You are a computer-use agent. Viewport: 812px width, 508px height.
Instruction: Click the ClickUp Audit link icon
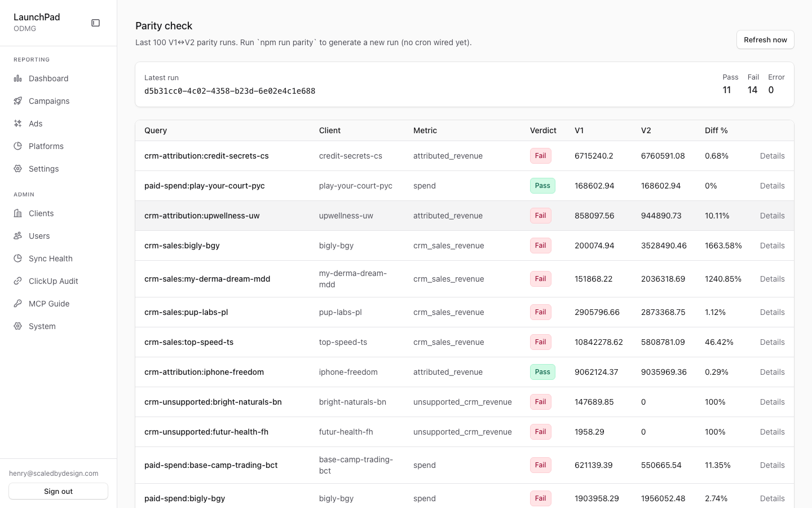[x=18, y=281]
